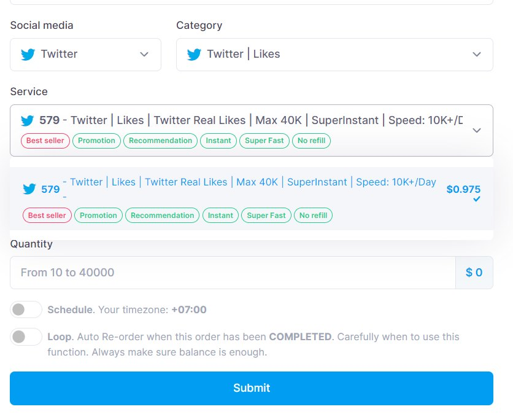Image resolution: width=513 pixels, height=420 pixels.
Task: Enable the Loop auto re-order switch
Action: pyautogui.click(x=26, y=336)
